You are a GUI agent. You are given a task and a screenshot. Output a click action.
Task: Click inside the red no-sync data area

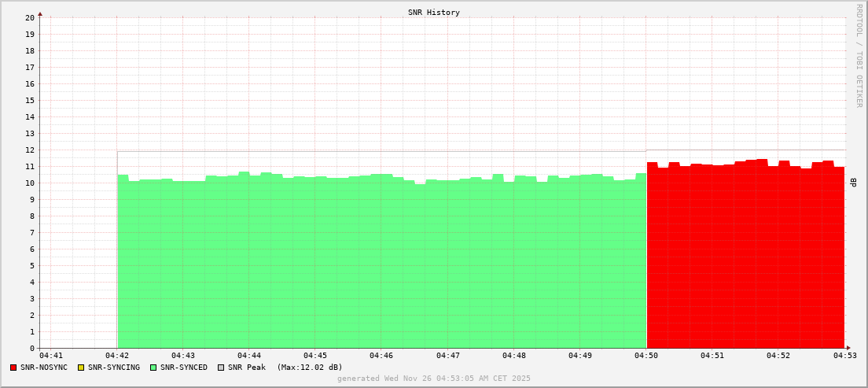(x=745, y=260)
